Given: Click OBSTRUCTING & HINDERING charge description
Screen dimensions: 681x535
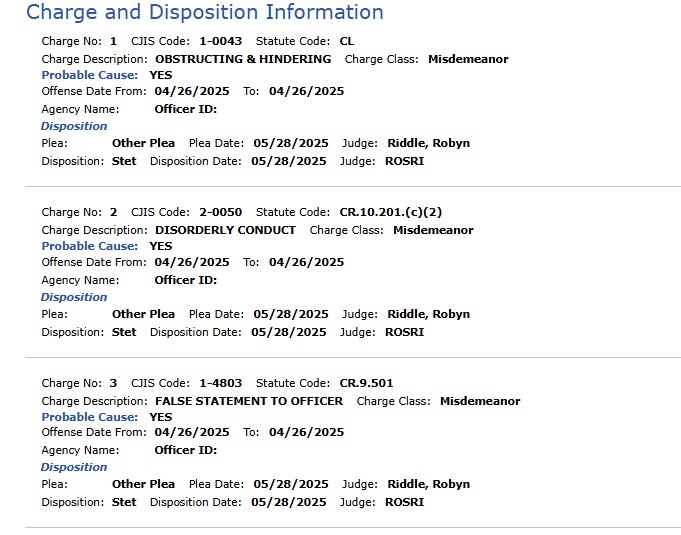Looking at the screenshot, I should pos(243,59).
